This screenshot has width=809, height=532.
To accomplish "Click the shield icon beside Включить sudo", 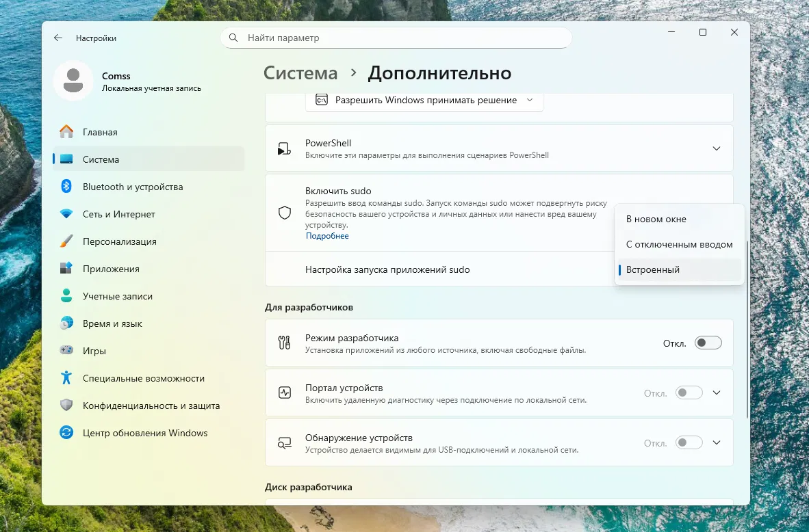I will tap(285, 213).
